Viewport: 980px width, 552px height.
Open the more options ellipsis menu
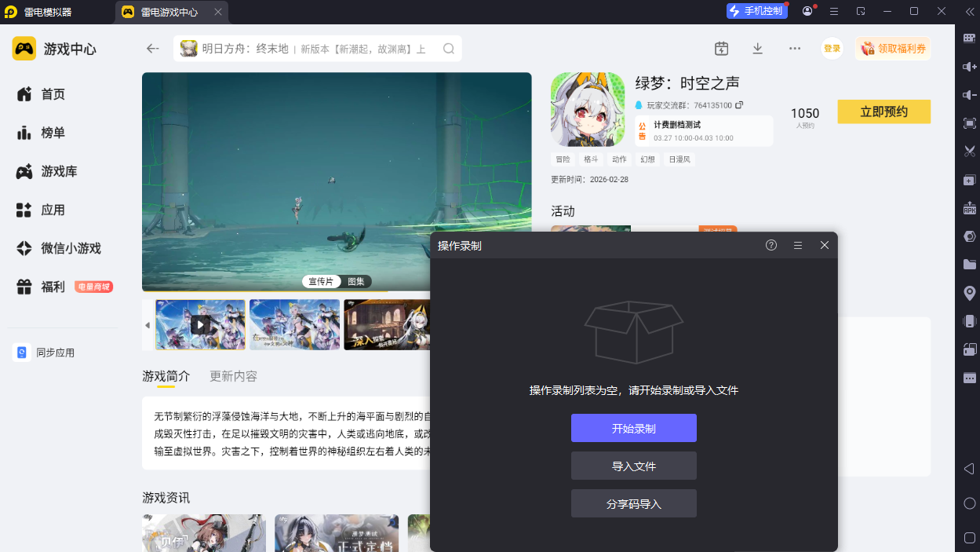(794, 49)
